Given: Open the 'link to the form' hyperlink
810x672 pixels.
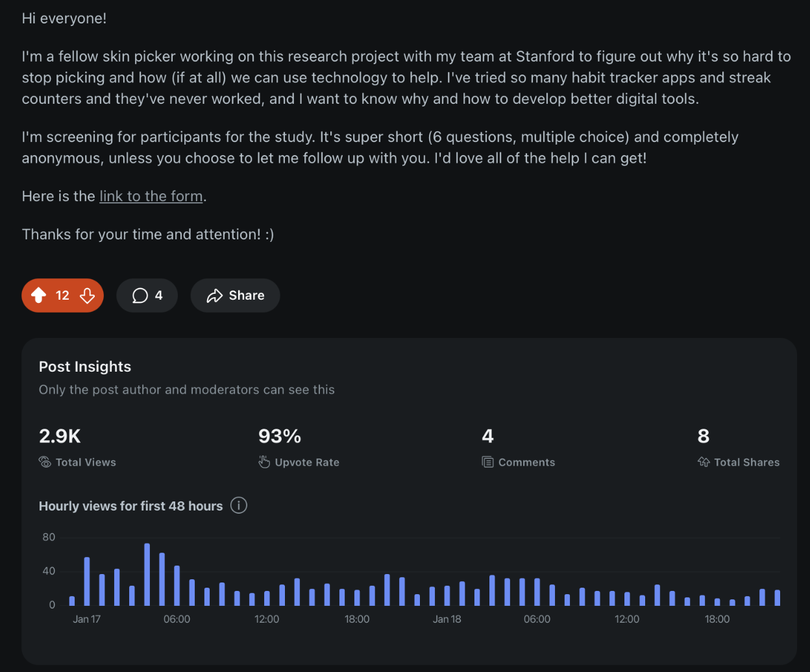Looking at the screenshot, I should click(151, 196).
